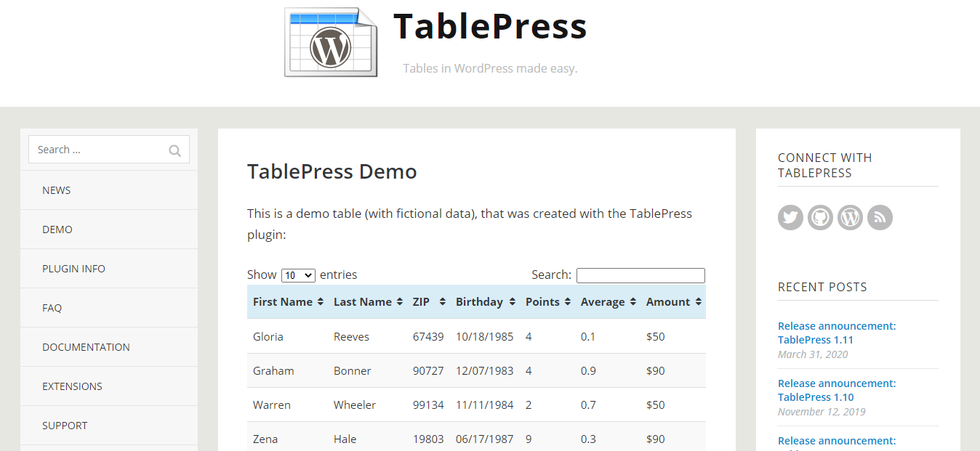Click the ZIP cell 99134
This screenshot has height=451, width=980.
(x=428, y=405)
